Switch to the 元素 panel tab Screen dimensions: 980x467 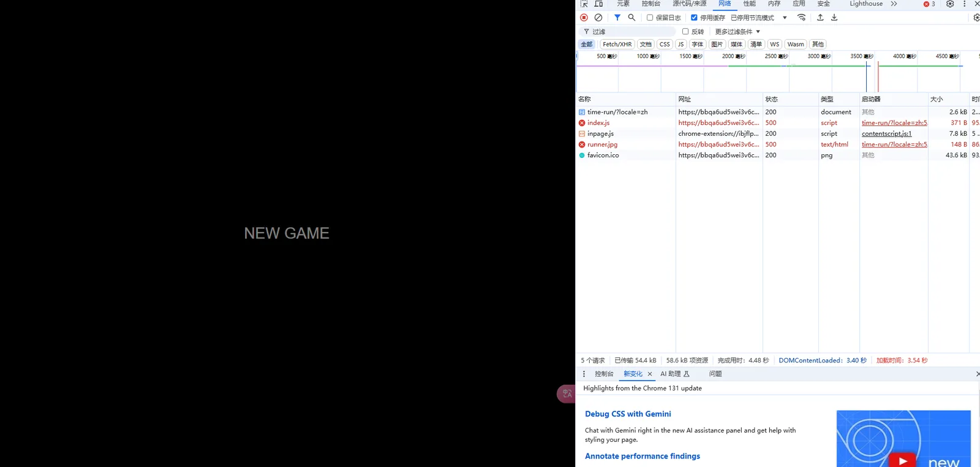(x=623, y=4)
